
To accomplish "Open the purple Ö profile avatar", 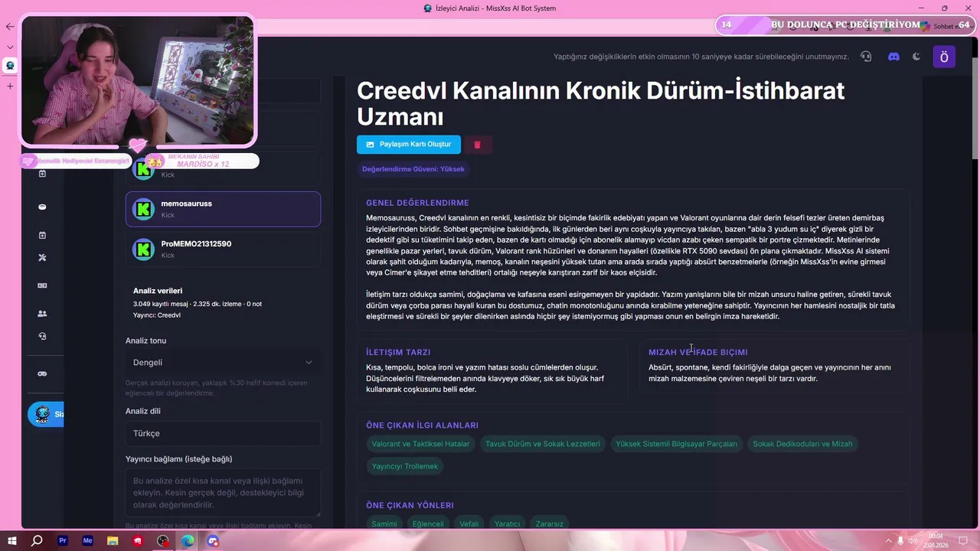I will click(944, 57).
